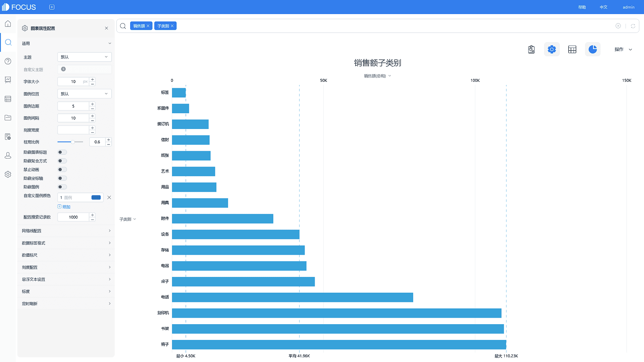The width and height of the screenshot is (644, 362).
Task: Open the system settings gear sidebar icon
Action: (8, 174)
